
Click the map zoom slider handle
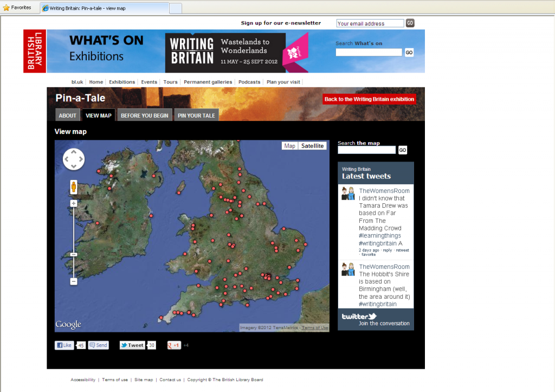click(x=74, y=255)
